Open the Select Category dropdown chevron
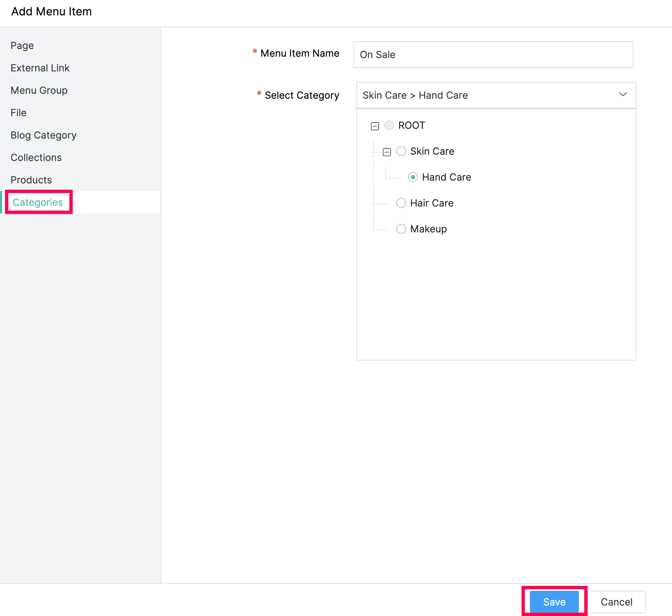 (623, 94)
